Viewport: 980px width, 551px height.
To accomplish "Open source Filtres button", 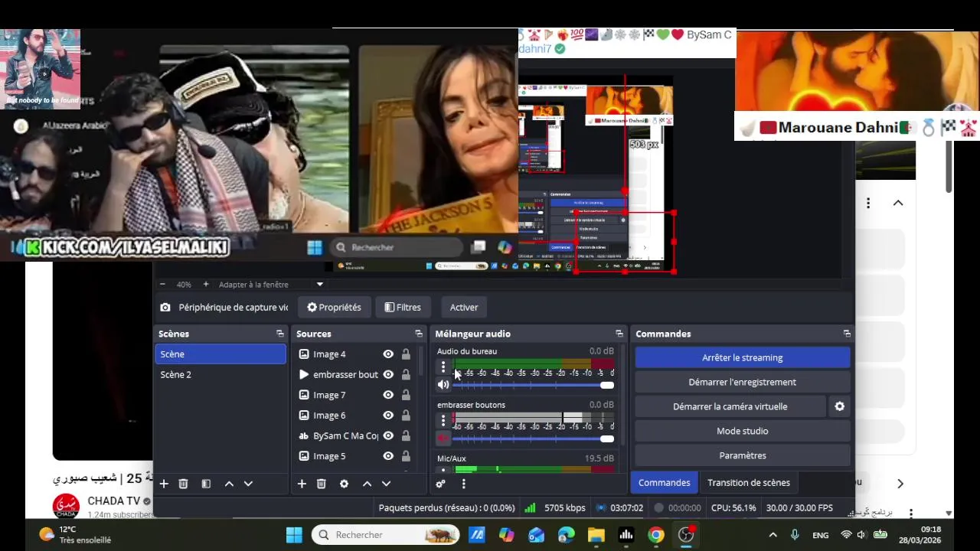I will tap(403, 307).
